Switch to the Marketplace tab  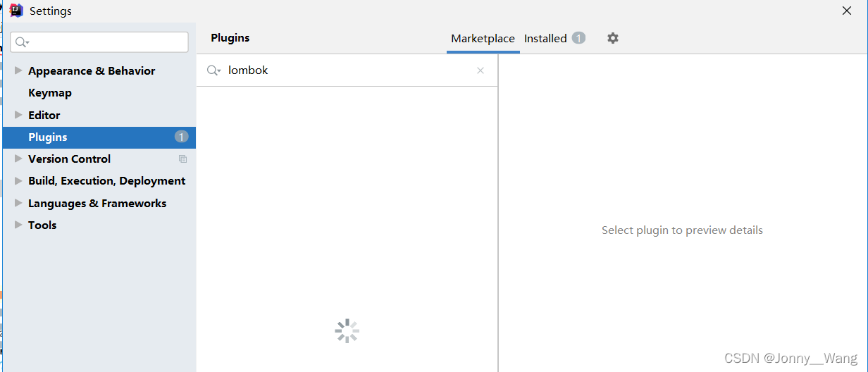coord(483,39)
